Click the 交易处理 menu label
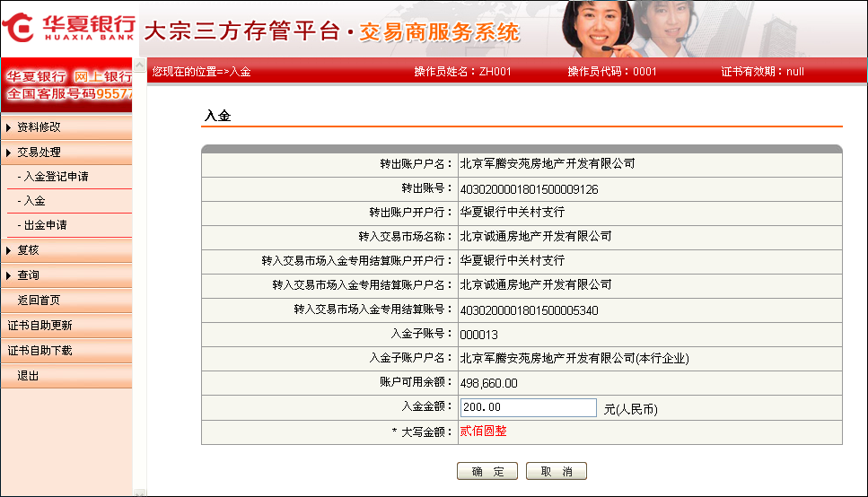 click(x=39, y=153)
